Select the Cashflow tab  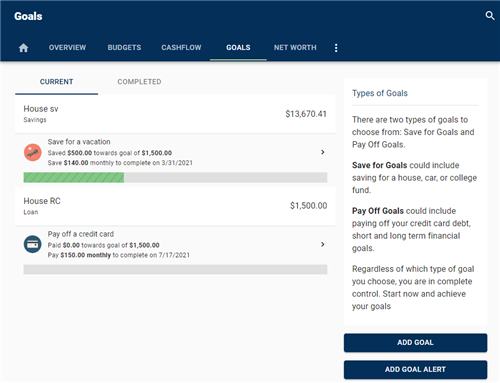(181, 48)
